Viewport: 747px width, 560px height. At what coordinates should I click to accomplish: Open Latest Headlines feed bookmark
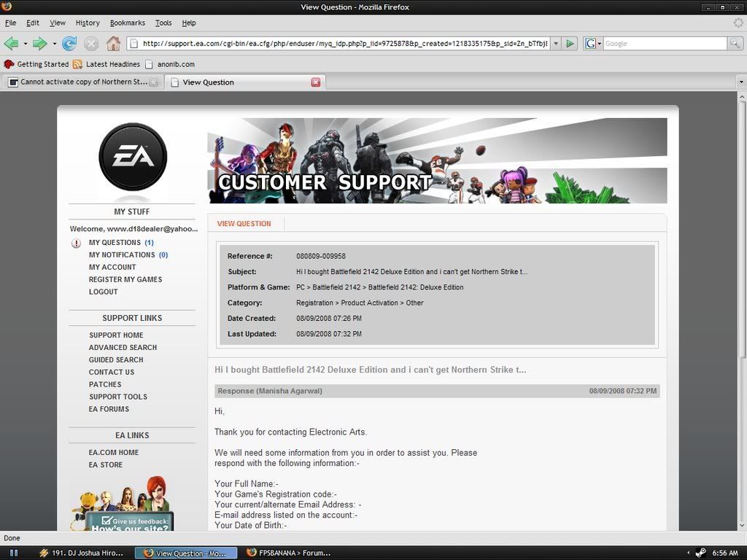(x=107, y=64)
